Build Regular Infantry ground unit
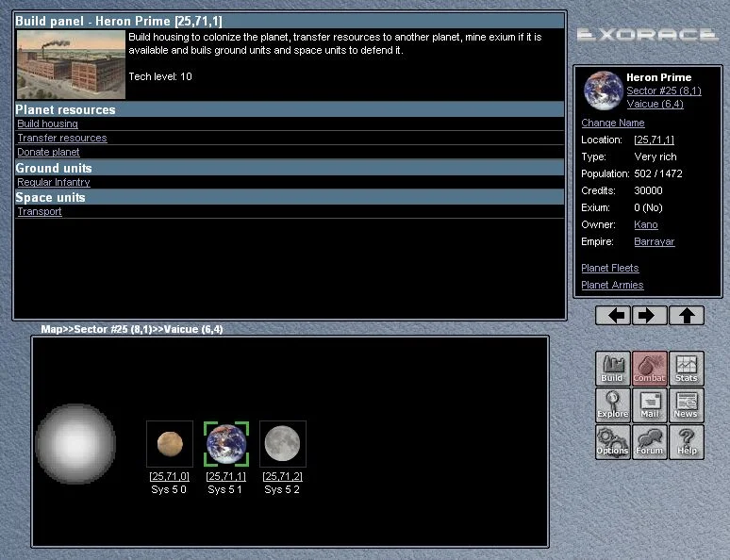Screen dimensions: 730x560 point(54,183)
